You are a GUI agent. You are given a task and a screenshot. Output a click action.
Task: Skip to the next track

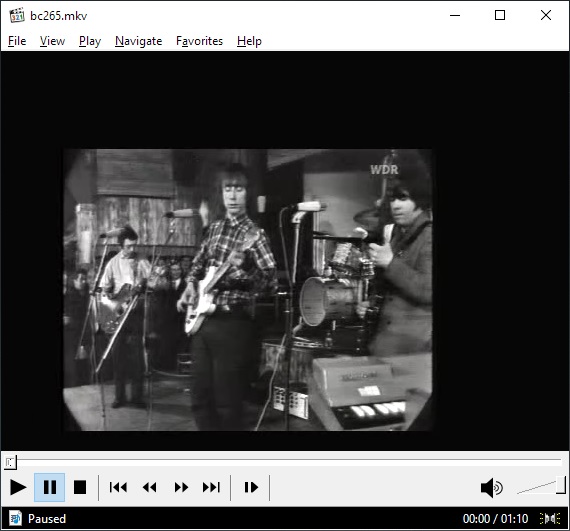(x=212, y=487)
